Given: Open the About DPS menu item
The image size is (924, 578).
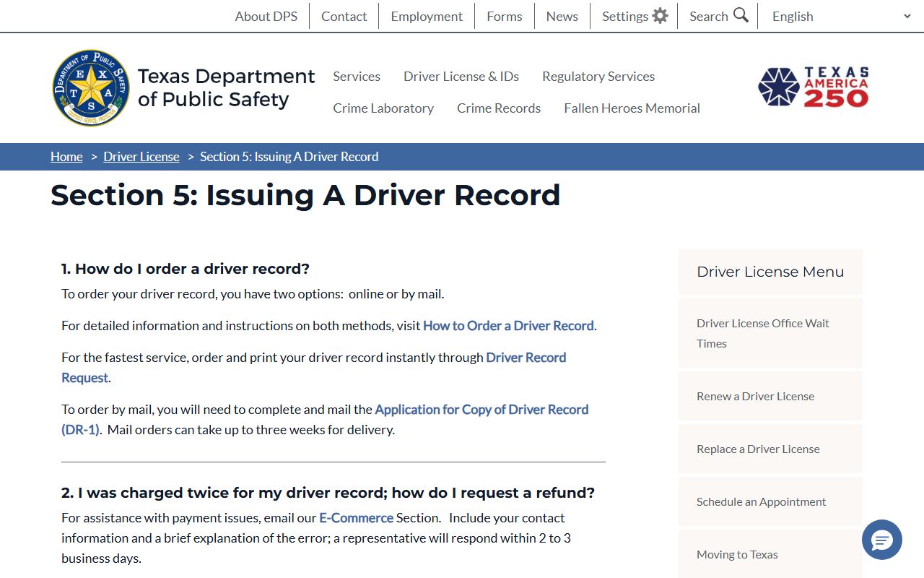Looking at the screenshot, I should [266, 16].
